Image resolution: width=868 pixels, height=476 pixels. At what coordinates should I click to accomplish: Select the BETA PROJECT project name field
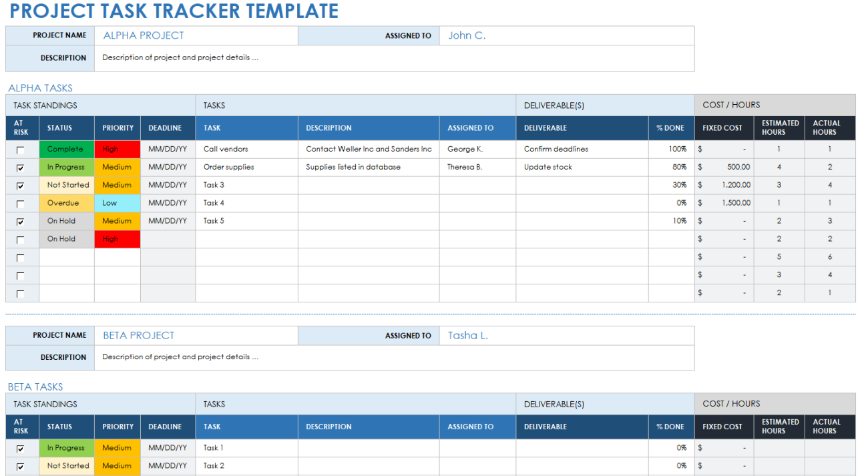(196, 336)
